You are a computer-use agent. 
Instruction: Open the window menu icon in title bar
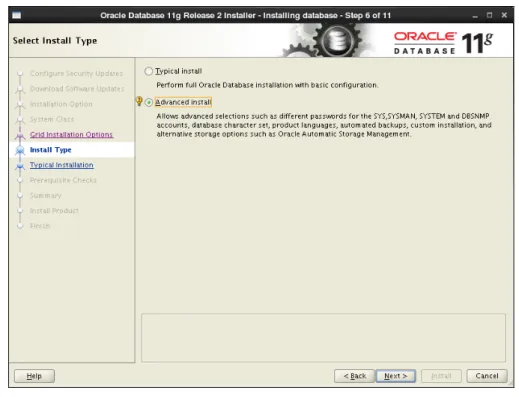click(x=16, y=15)
